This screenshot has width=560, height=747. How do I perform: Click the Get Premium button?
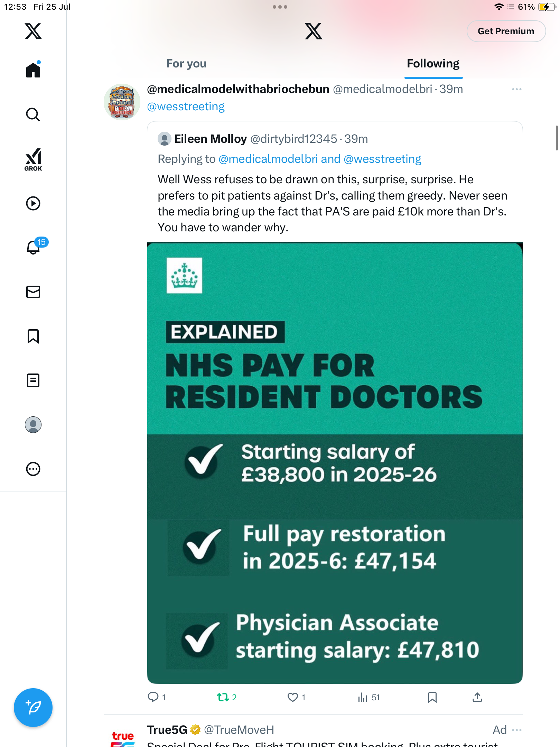(x=506, y=31)
